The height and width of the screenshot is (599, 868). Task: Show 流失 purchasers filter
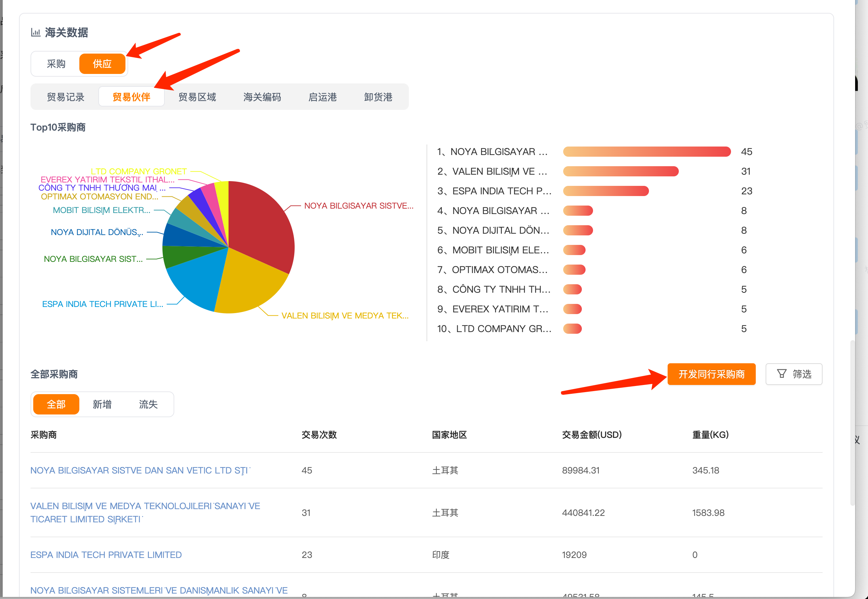coord(148,404)
